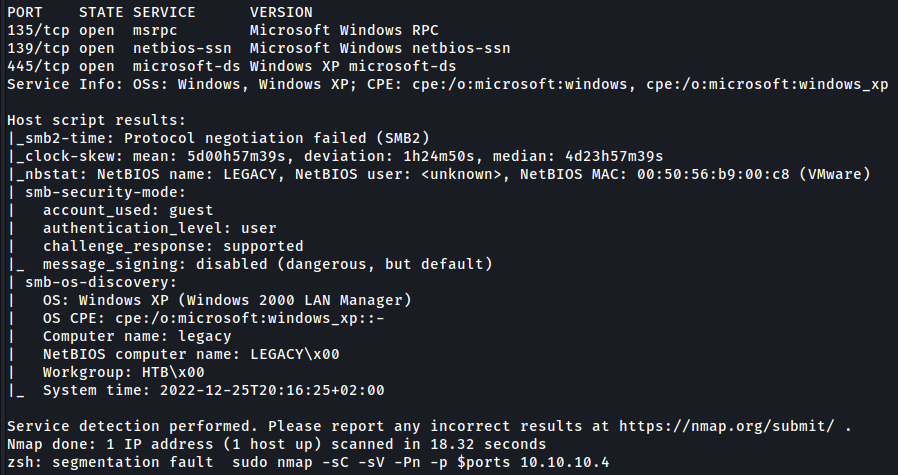Click the "account_used: guest" line

coord(128,210)
